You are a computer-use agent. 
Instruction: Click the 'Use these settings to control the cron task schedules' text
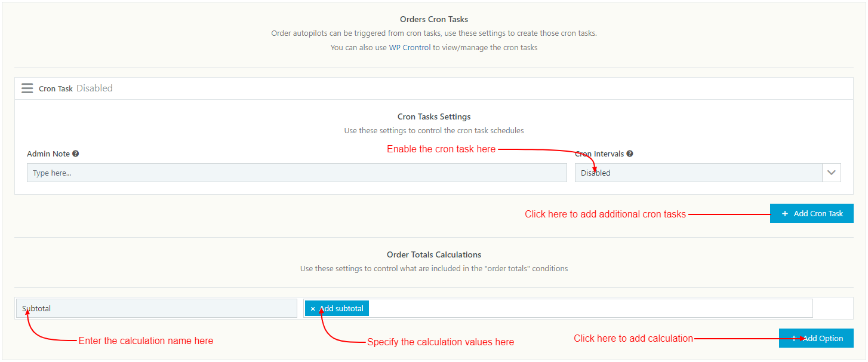(434, 130)
